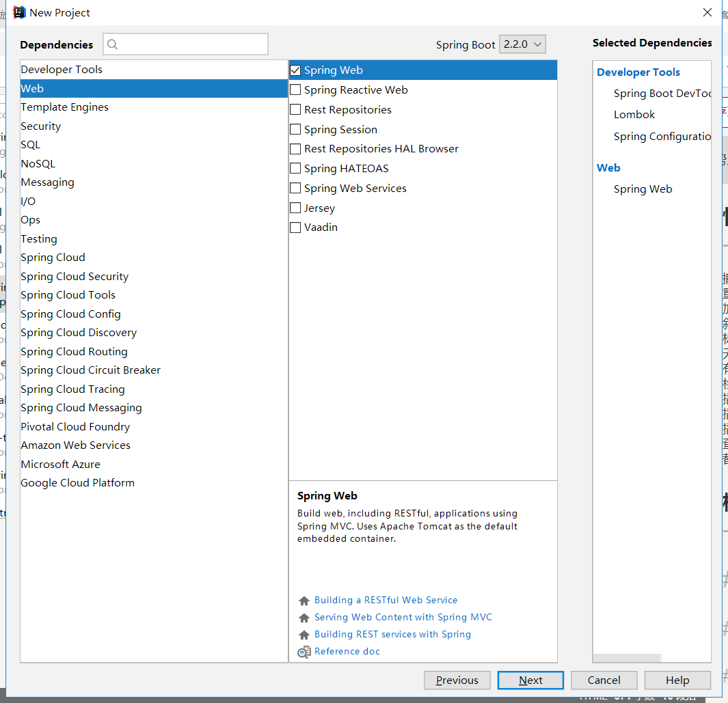Select the Template Engines category
This screenshot has height=703, width=728.
(154, 107)
